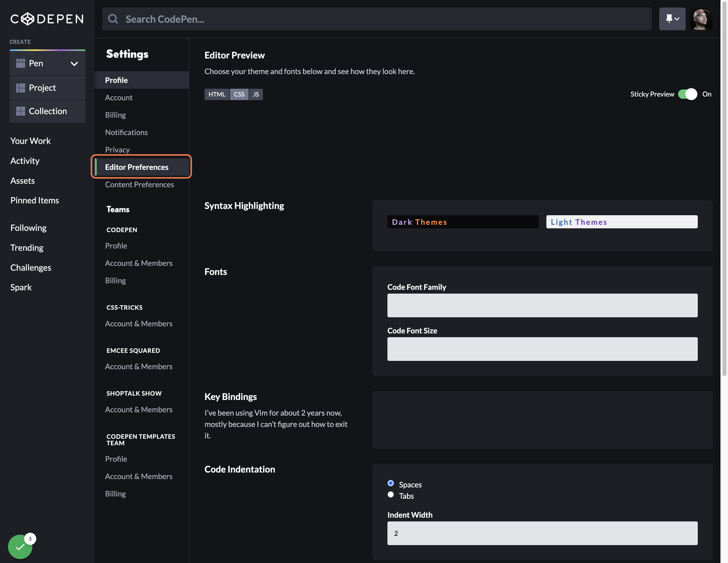Image resolution: width=728 pixels, height=563 pixels.
Task: Open Account & Members under SHOPTALK SHOW
Action: [139, 409]
